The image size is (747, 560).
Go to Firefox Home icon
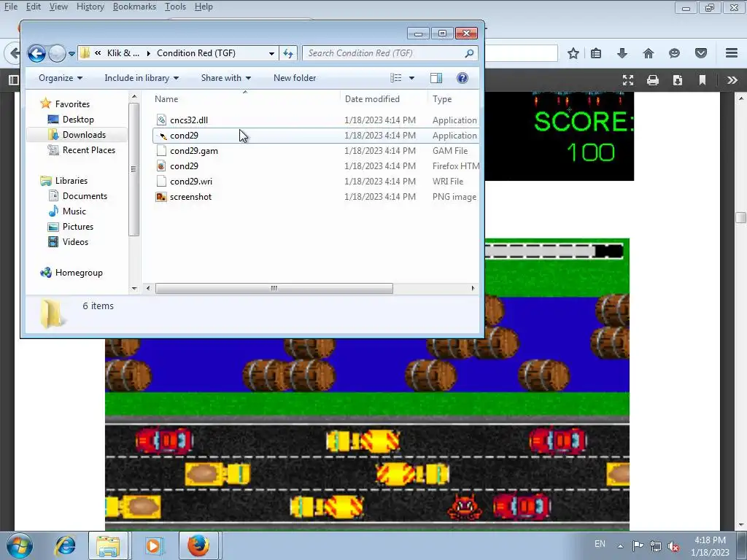pos(649,53)
